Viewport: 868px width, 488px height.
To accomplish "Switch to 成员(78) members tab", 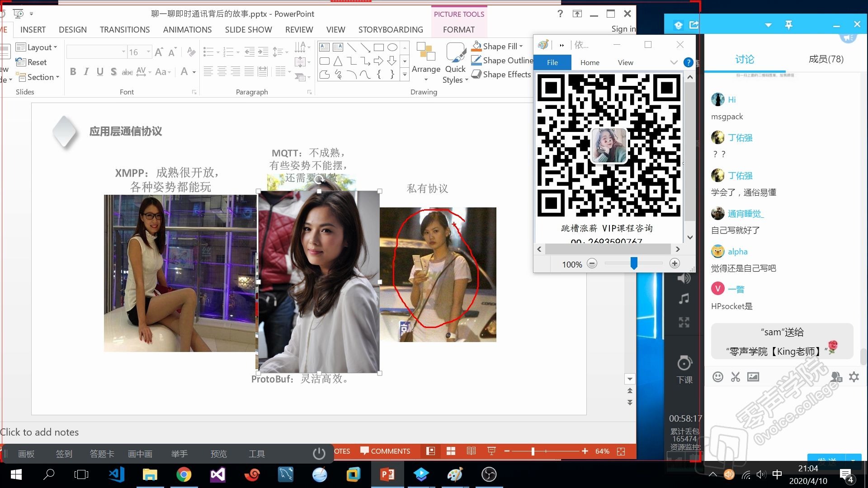I will pos(826,59).
